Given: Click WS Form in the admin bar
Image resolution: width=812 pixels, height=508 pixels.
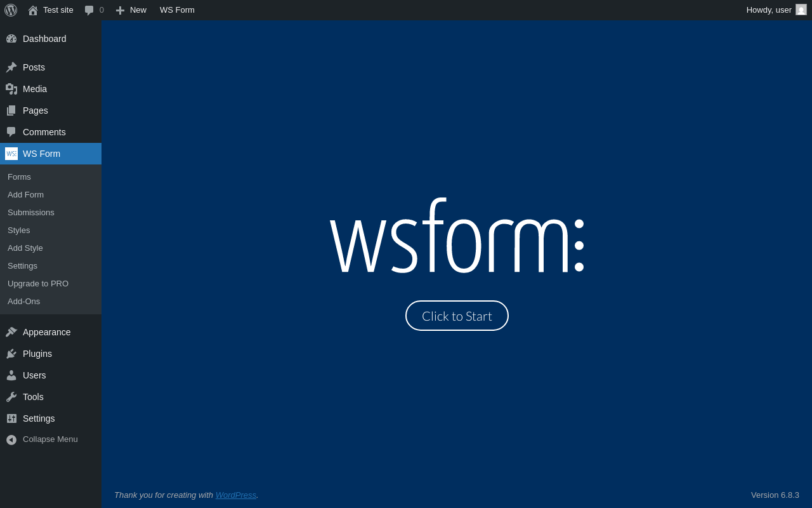Looking at the screenshot, I should point(177,10).
